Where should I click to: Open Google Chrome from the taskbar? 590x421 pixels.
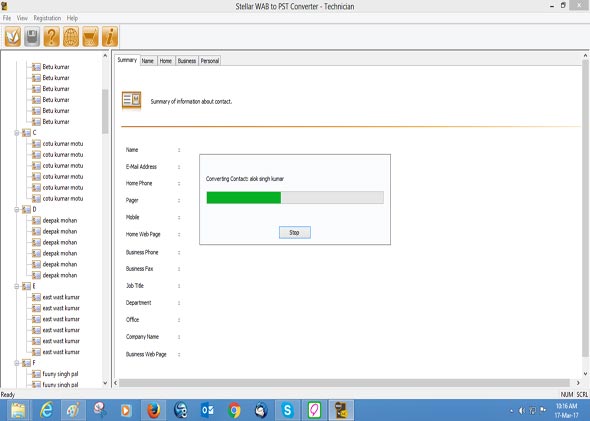(x=234, y=410)
